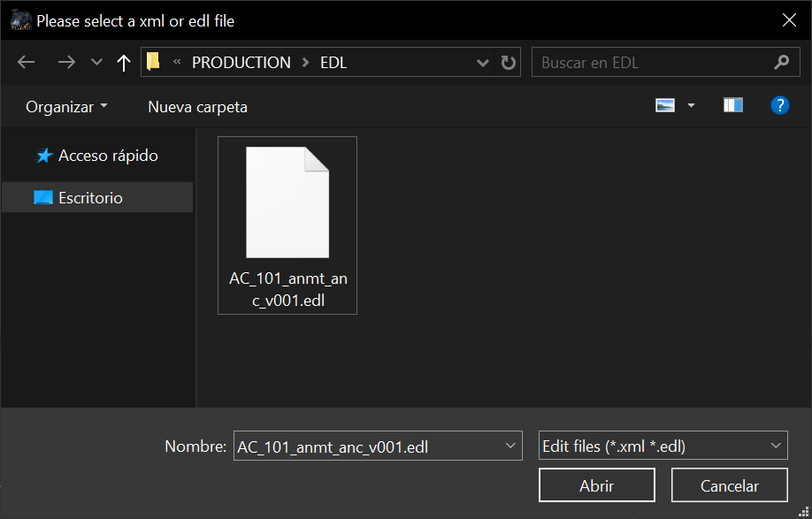The width and height of the screenshot is (812, 519).
Task: Open the view options dropdown arrow
Action: coord(691,106)
